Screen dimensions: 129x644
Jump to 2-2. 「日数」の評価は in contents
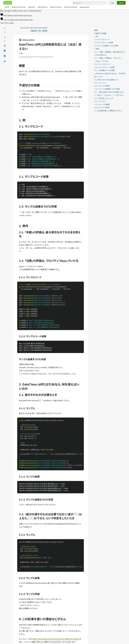click(108, 59)
